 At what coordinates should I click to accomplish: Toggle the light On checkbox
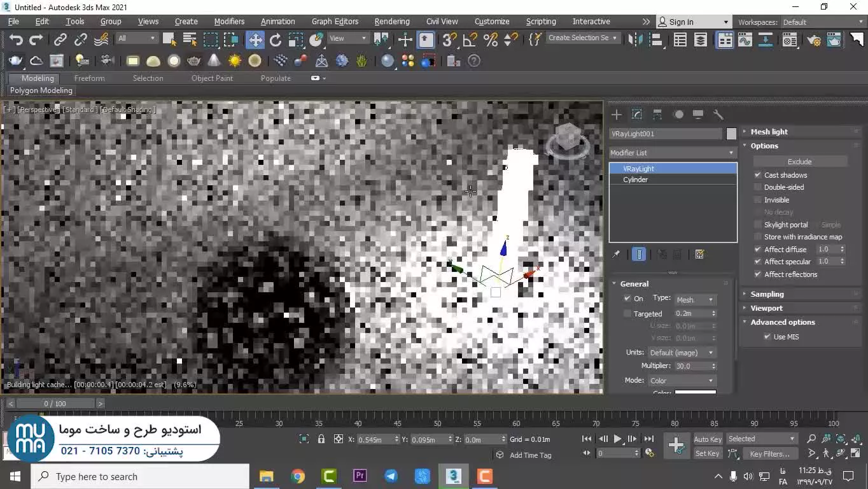[x=627, y=299]
